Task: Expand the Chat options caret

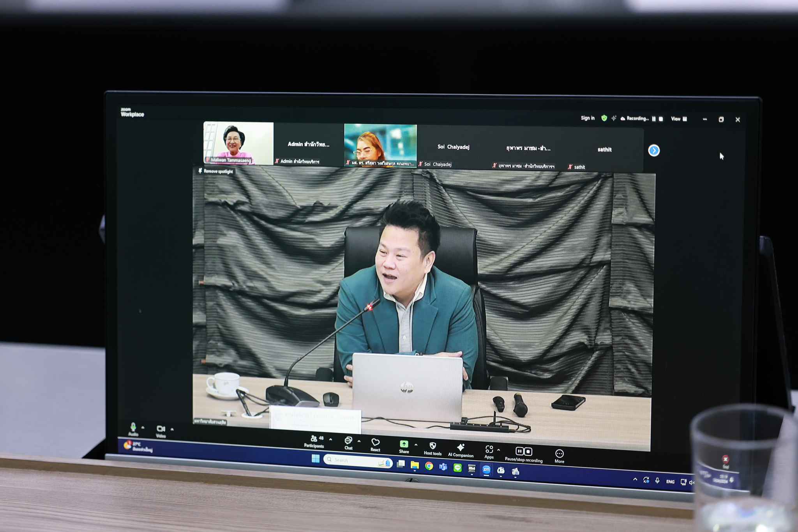Action: click(359, 441)
